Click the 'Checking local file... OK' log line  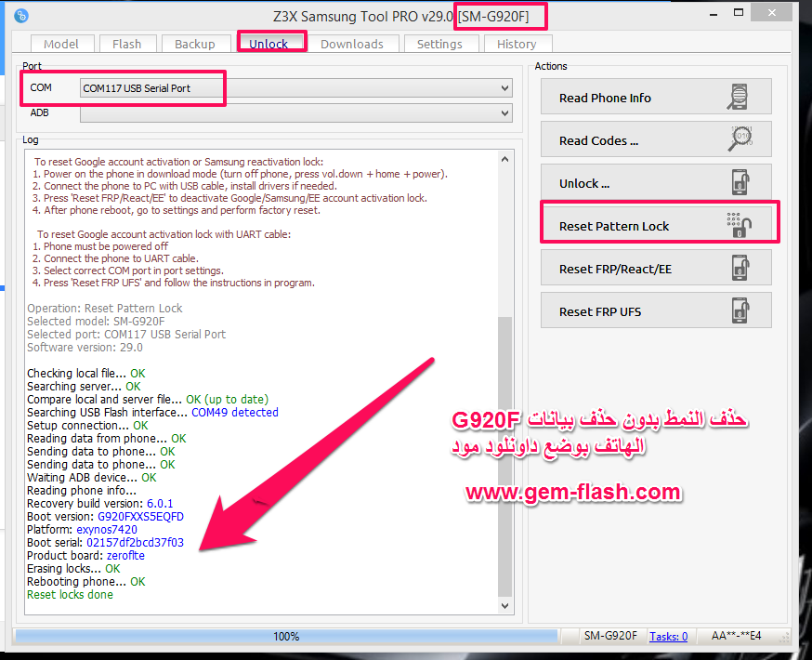tap(86, 374)
